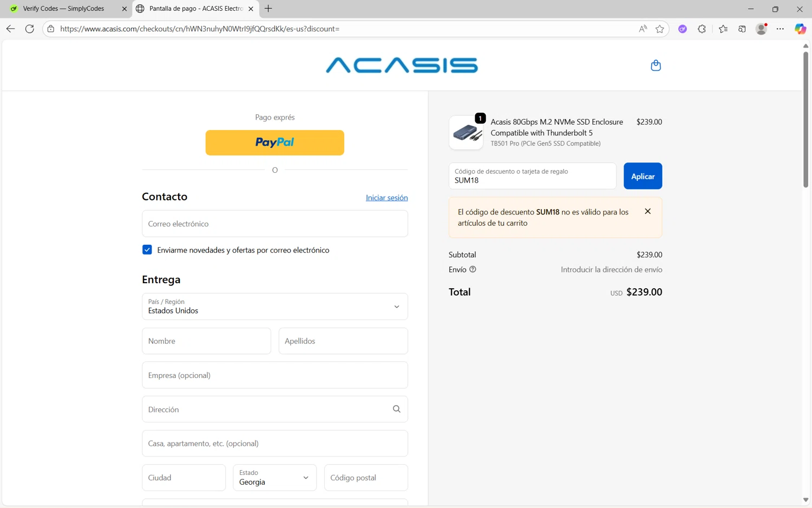This screenshot has height=508, width=812.
Task: Focus the Ciudad field
Action: point(184,478)
